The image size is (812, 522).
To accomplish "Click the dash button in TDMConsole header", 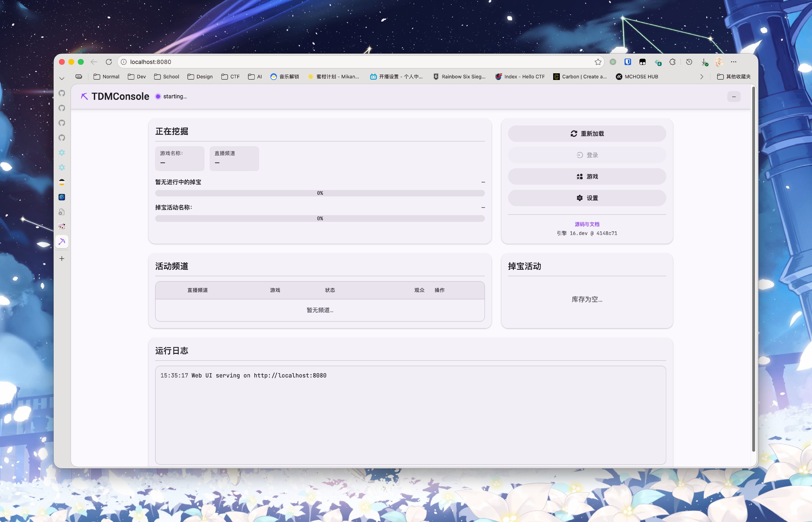I will 734,96.
